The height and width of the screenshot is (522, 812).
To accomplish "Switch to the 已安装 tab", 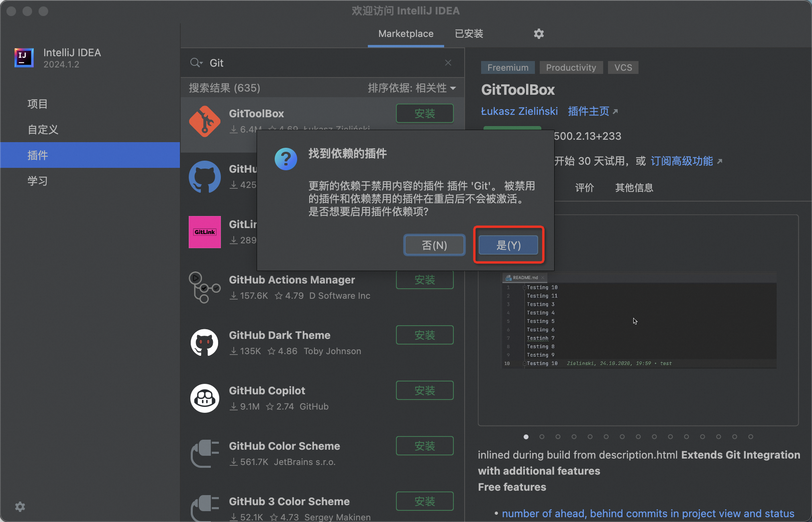I will pyautogui.click(x=469, y=34).
